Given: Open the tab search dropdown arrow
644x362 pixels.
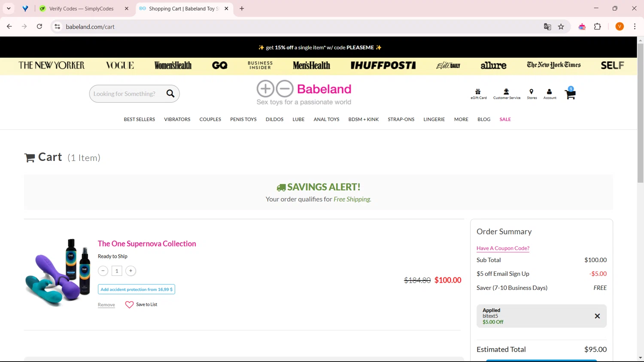Looking at the screenshot, I should coord(9,9).
